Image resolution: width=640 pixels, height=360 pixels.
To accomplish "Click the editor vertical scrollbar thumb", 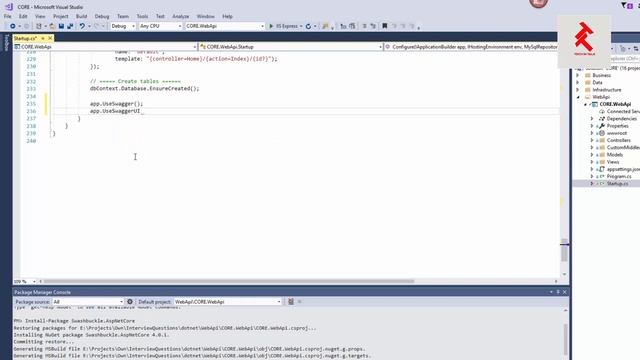I will coord(564,250).
